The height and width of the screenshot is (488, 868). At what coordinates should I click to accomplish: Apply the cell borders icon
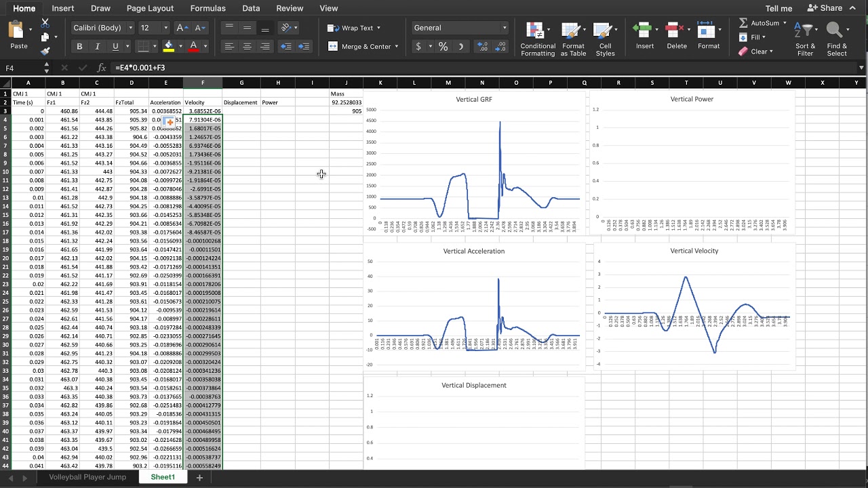pos(142,46)
